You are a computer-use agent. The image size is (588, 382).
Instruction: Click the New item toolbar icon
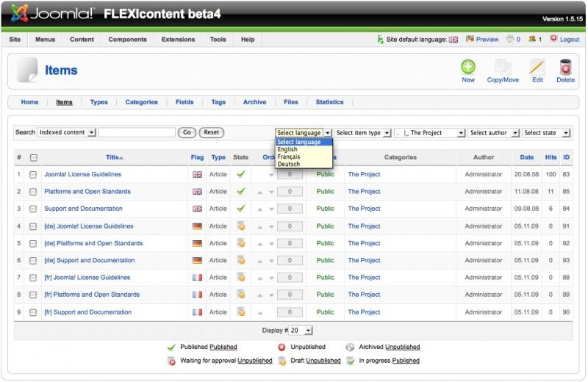click(x=468, y=67)
